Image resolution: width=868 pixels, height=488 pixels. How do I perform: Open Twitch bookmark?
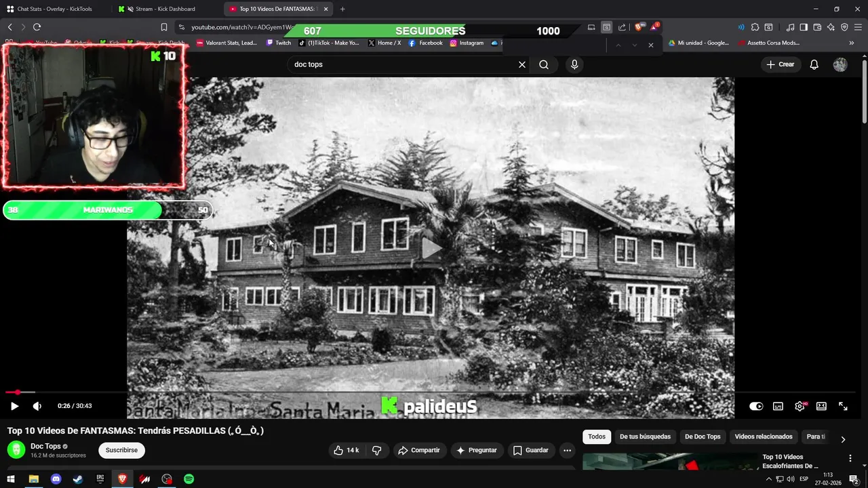coord(279,43)
